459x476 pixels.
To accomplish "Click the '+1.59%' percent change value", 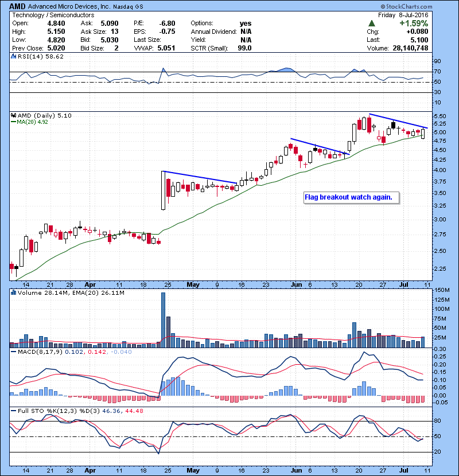I will pyautogui.click(x=414, y=24).
